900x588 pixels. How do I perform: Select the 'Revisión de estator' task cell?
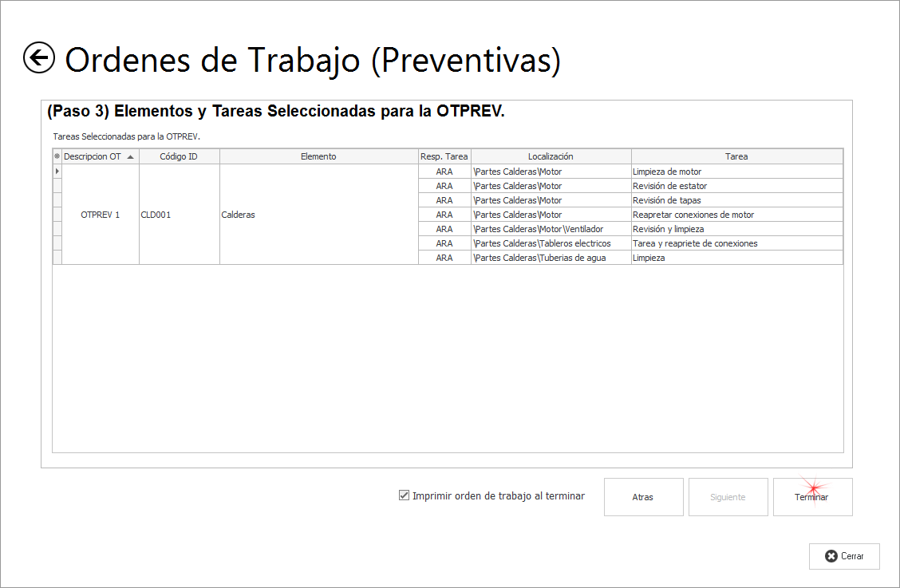669,186
